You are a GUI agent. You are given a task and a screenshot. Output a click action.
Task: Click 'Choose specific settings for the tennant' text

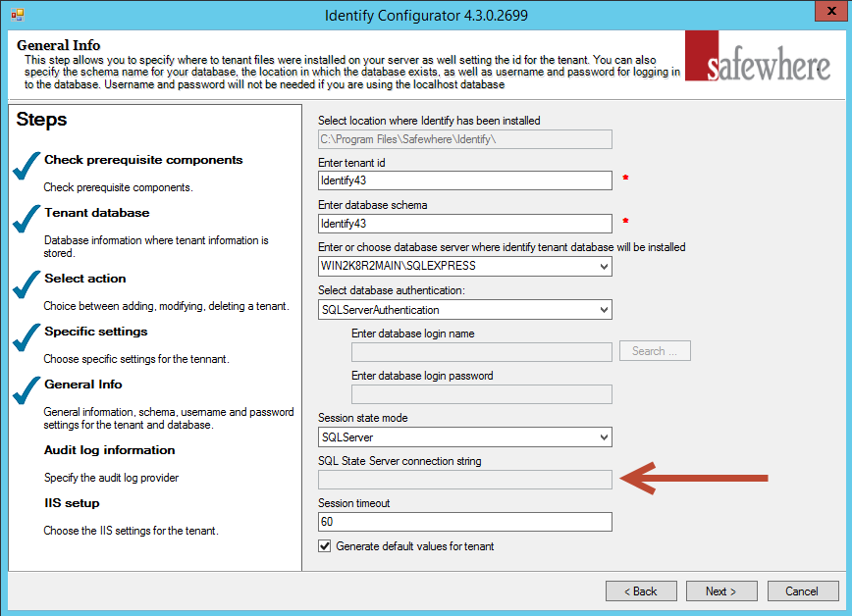[x=136, y=359]
